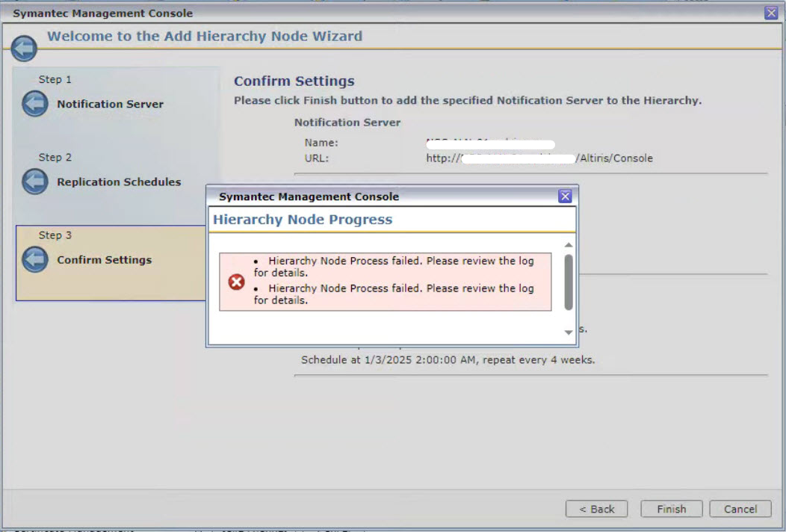Click the second Hierarchy Node Process failed message
Screen dimensions: 786x532
(x=394, y=294)
